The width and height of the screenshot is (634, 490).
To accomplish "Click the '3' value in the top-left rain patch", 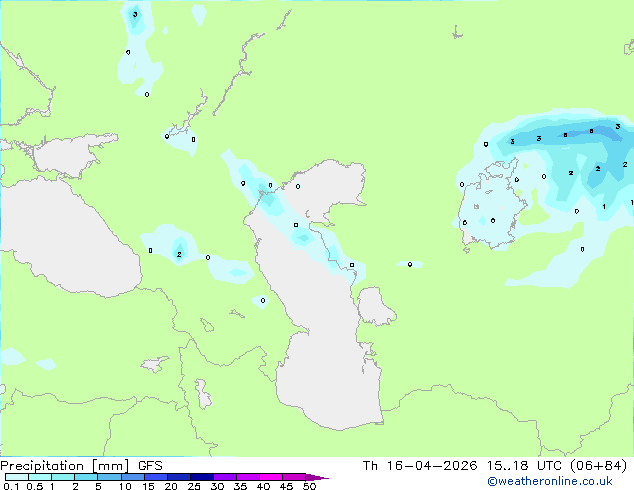I will [x=135, y=15].
